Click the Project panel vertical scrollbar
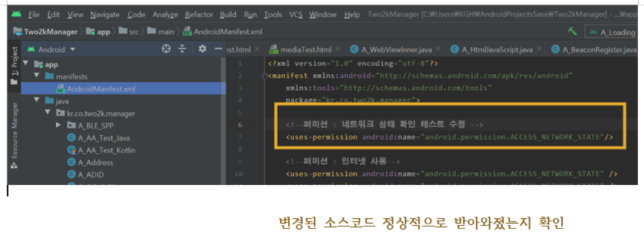This screenshot has height=243, width=644. (223, 121)
